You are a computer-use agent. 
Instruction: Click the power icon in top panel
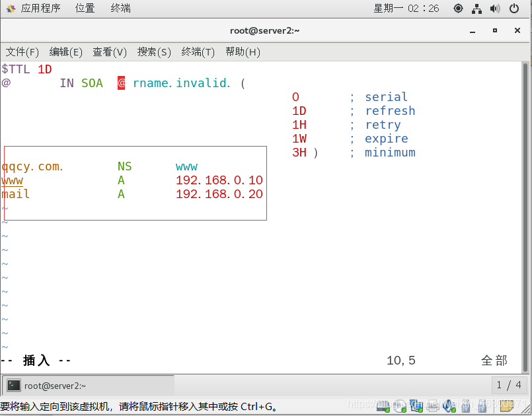pos(514,8)
